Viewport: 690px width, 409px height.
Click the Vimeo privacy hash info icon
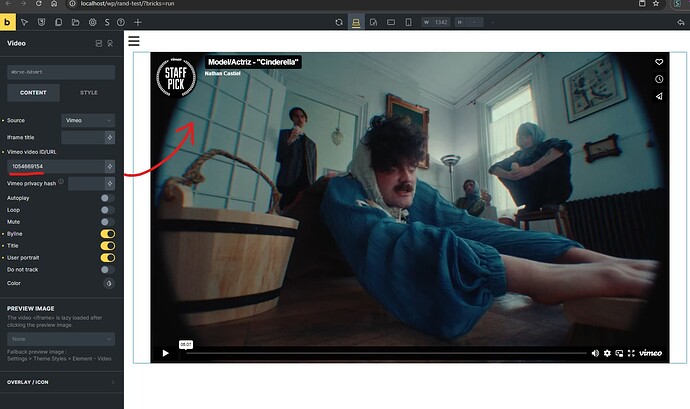tap(61, 181)
